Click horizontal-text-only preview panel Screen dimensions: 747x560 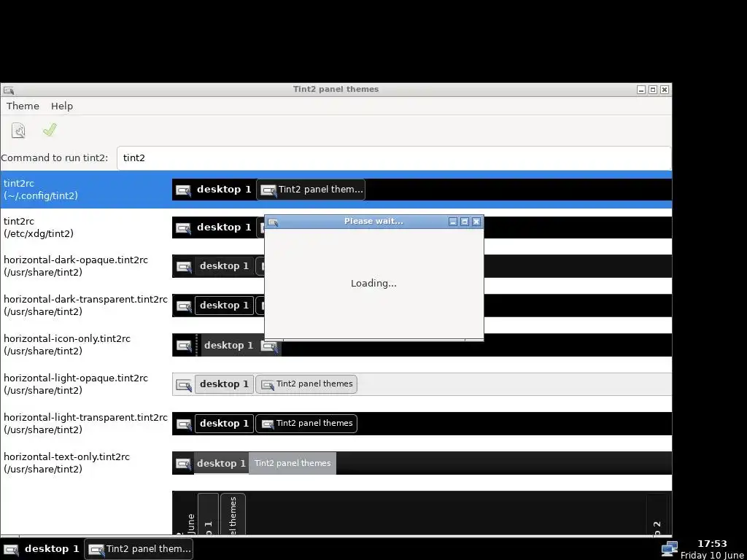click(422, 463)
